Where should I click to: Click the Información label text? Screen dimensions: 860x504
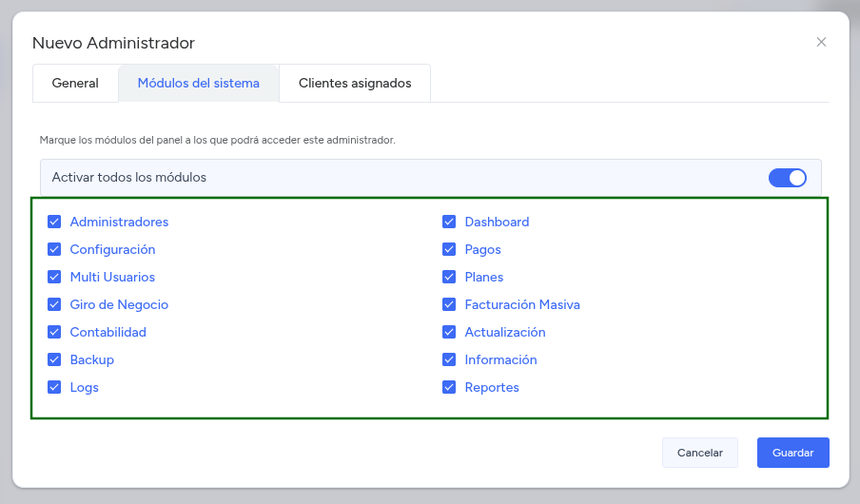[500, 359]
